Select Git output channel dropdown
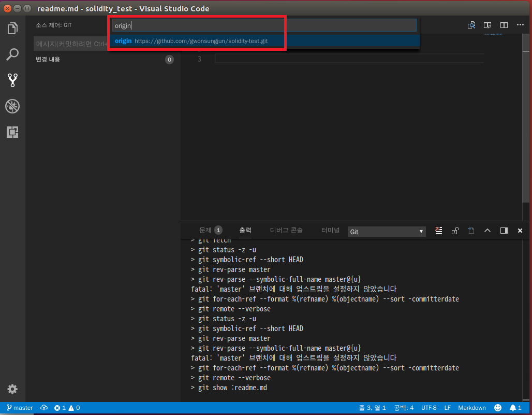532x415 pixels. pyautogui.click(x=387, y=232)
